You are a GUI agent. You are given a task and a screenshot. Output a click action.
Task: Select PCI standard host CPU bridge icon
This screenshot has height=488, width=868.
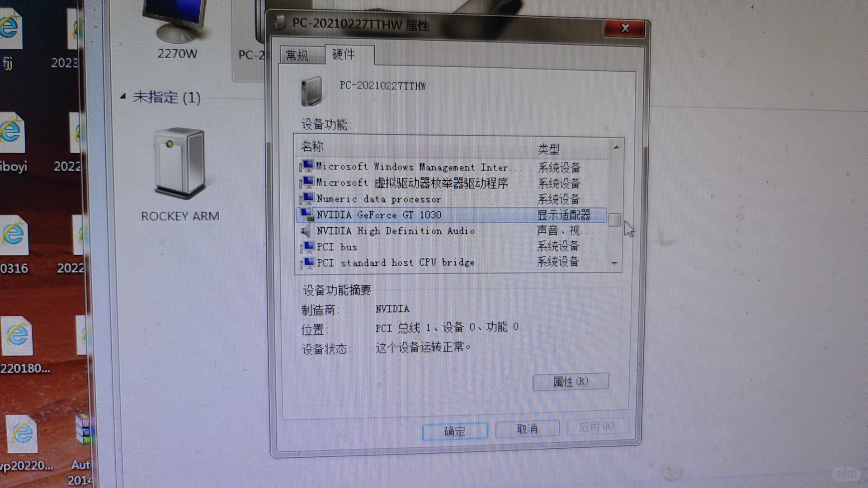click(x=307, y=263)
